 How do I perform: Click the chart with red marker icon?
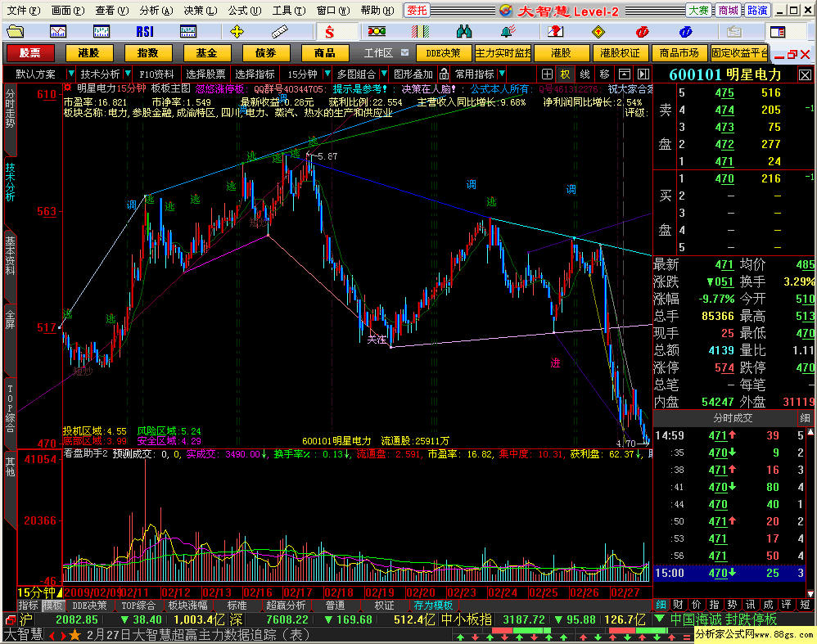coord(555,32)
